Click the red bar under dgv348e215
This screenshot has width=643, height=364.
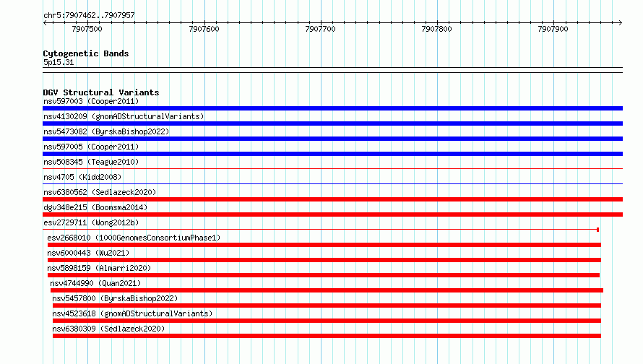pos(332,214)
